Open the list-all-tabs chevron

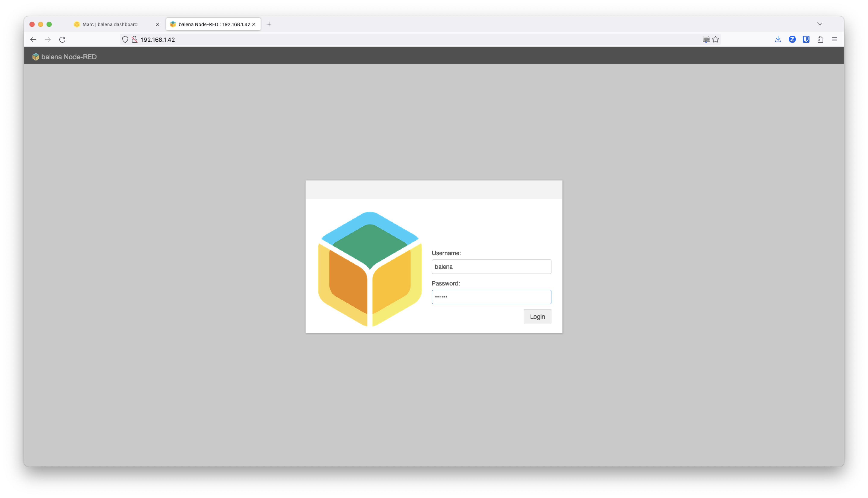pos(820,24)
